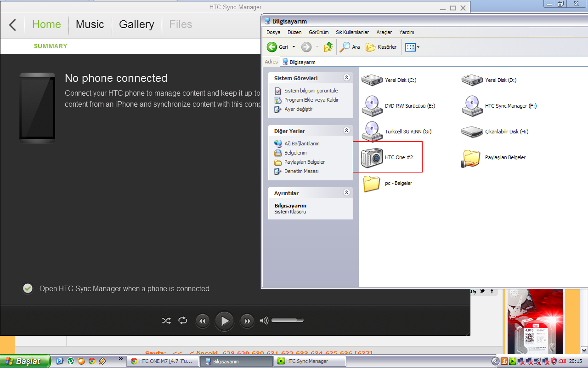Open the Dosya menu
The width and height of the screenshot is (588, 368).
coord(273,32)
